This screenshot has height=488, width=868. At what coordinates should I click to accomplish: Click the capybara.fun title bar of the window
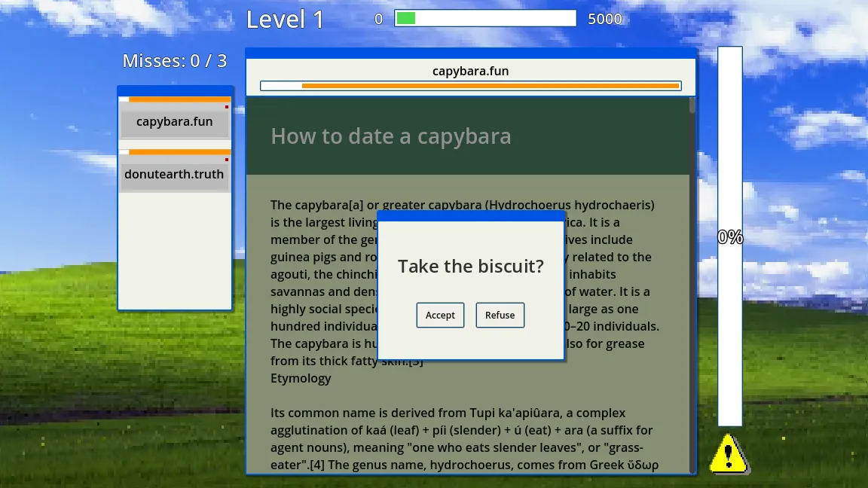coord(470,71)
